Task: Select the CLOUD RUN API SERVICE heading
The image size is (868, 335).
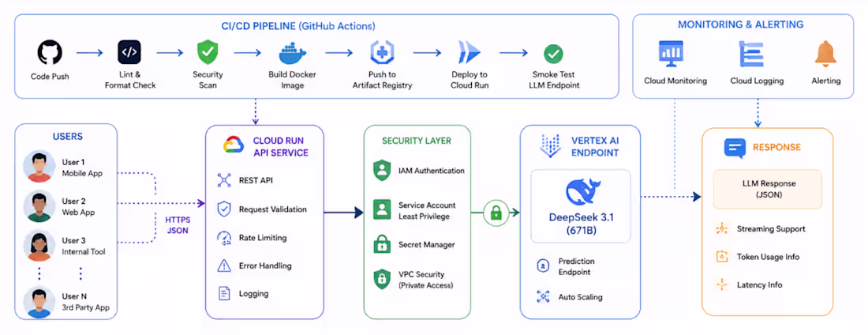Action: point(281,146)
